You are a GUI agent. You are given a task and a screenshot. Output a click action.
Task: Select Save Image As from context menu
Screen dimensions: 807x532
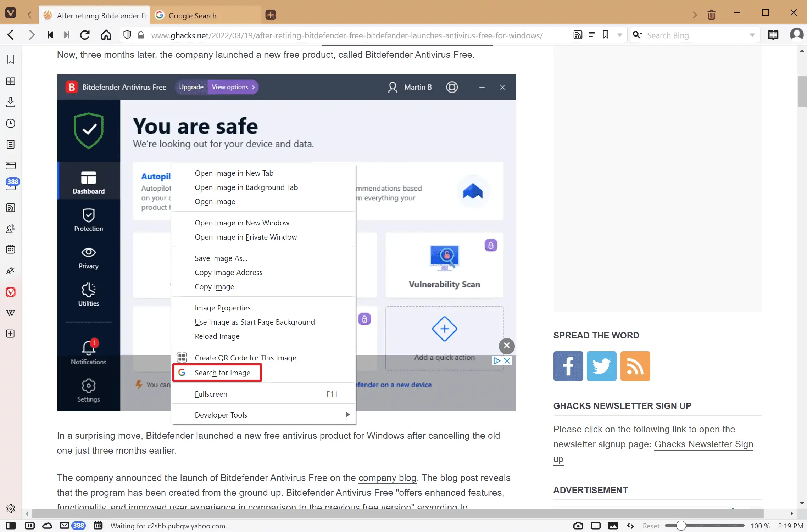[x=221, y=258]
